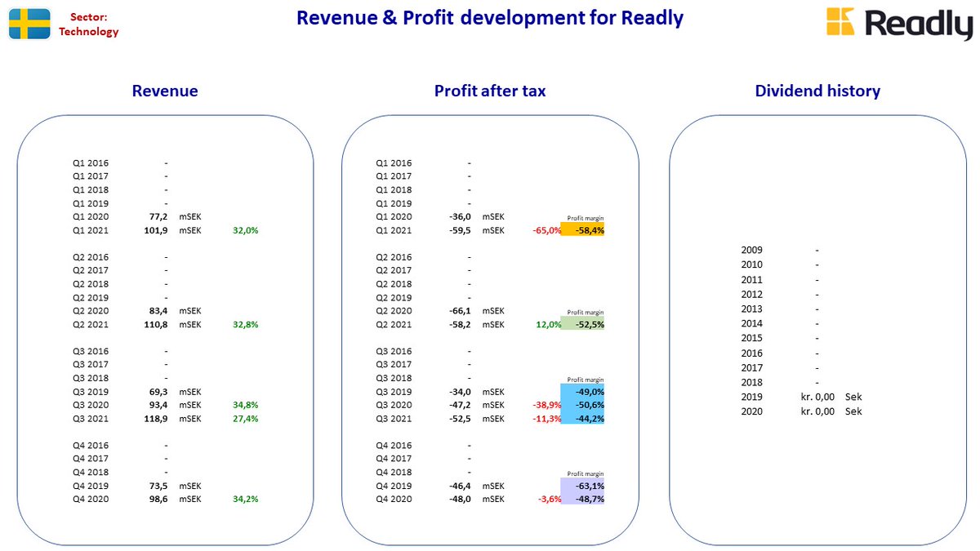Viewport: 980px width, 551px height.
Task: Click Q4 2019 revenue value 73,5
Action: pos(158,486)
